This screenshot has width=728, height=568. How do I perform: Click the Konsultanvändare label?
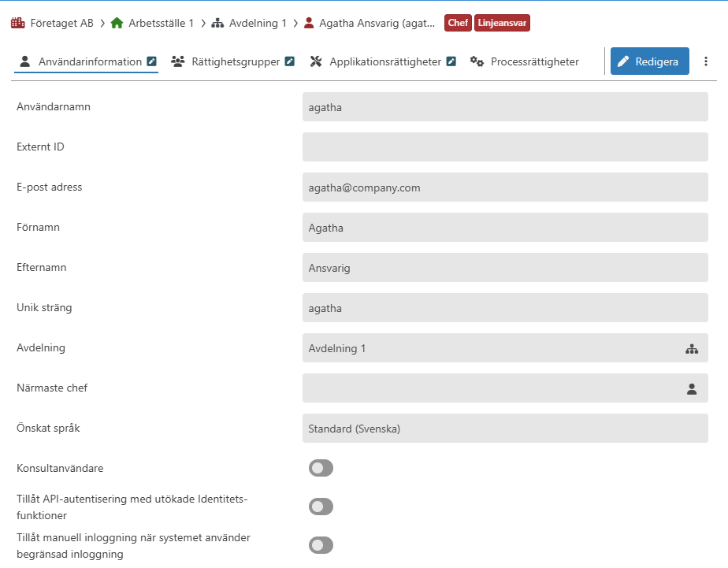point(60,468)
